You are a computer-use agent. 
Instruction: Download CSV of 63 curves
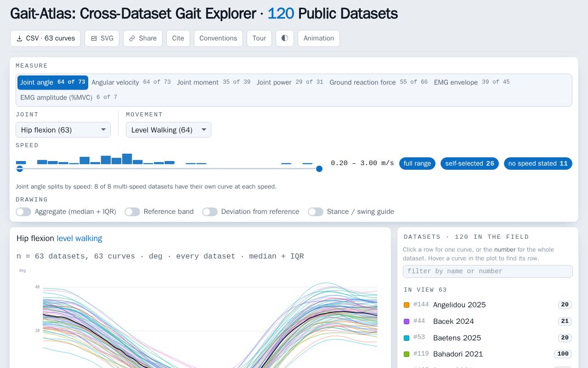[45, 38]
